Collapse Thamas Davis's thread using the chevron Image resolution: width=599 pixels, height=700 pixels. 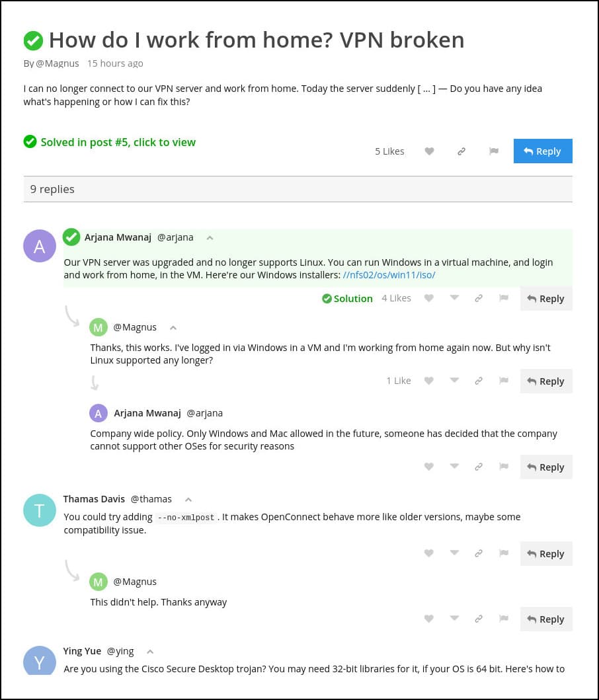pos(188,500)
